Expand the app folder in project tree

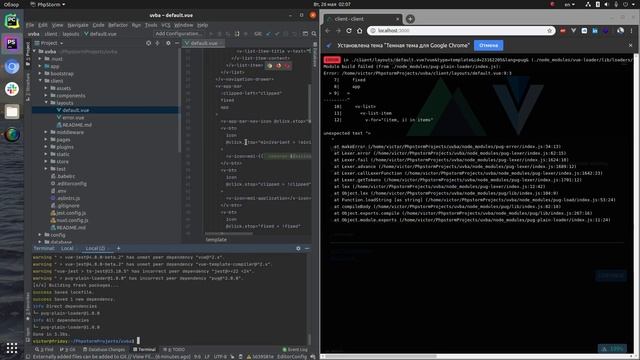40,66
